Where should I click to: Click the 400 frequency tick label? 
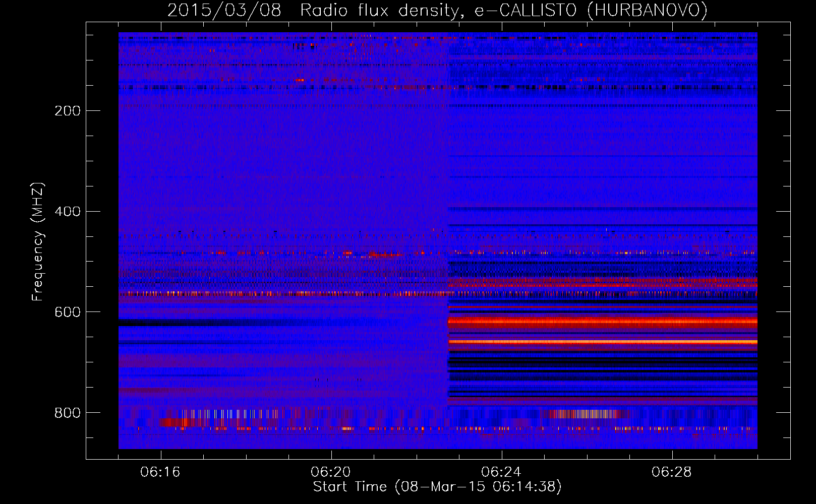pos(68,212)
